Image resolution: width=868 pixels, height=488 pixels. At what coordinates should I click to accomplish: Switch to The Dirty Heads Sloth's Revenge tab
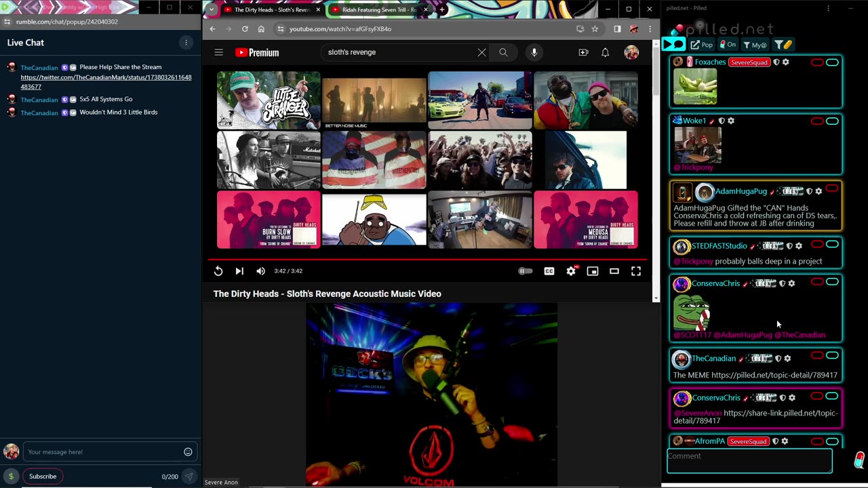(x=272, y=9)
